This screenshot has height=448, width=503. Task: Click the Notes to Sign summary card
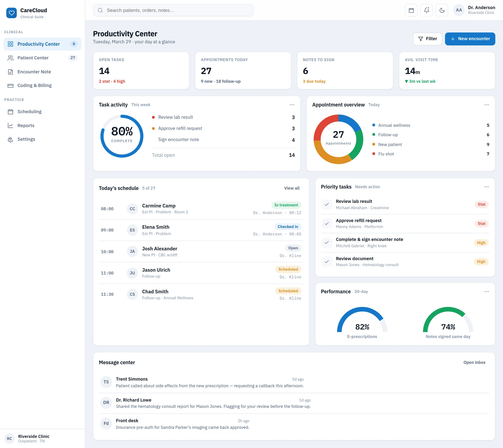pyautogui.click(x=345, y=71)
